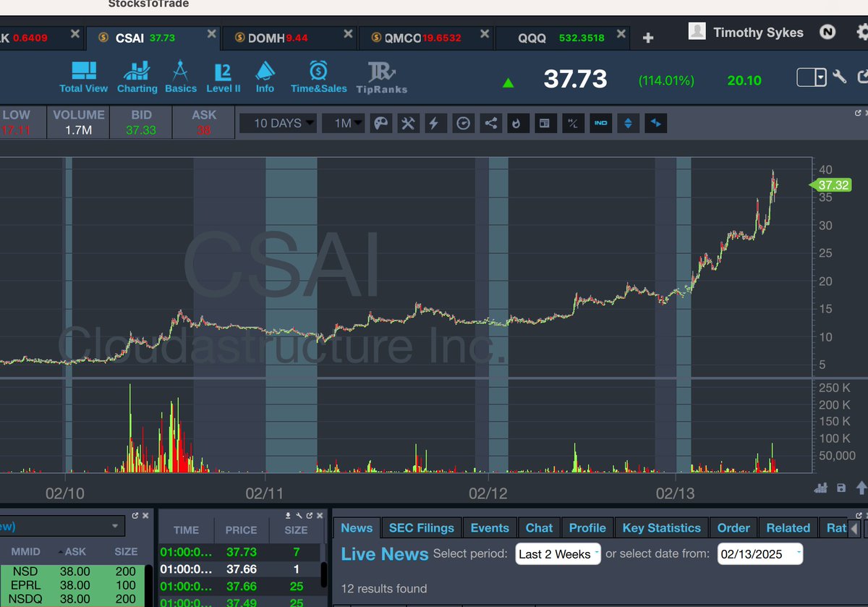Select the Key Statistics tab
Viewport: 868px width, 607px height.
tap(661, 528)
